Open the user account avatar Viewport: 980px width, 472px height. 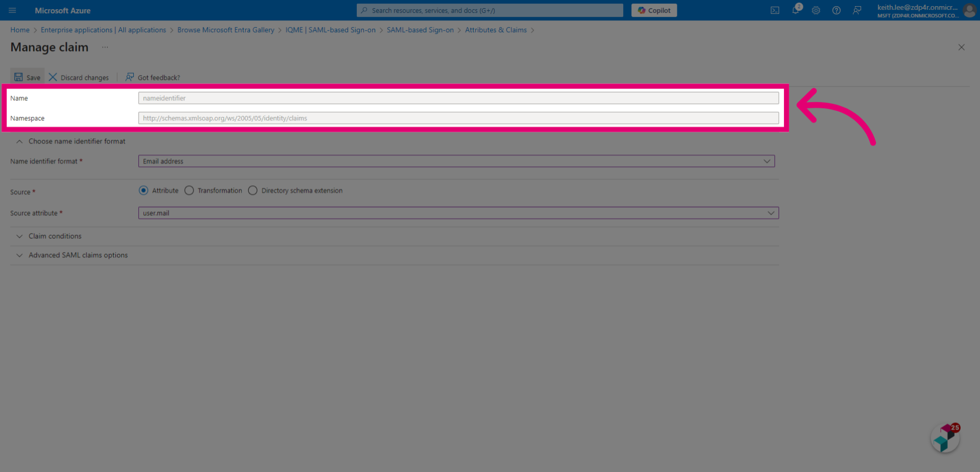(969, 10)
